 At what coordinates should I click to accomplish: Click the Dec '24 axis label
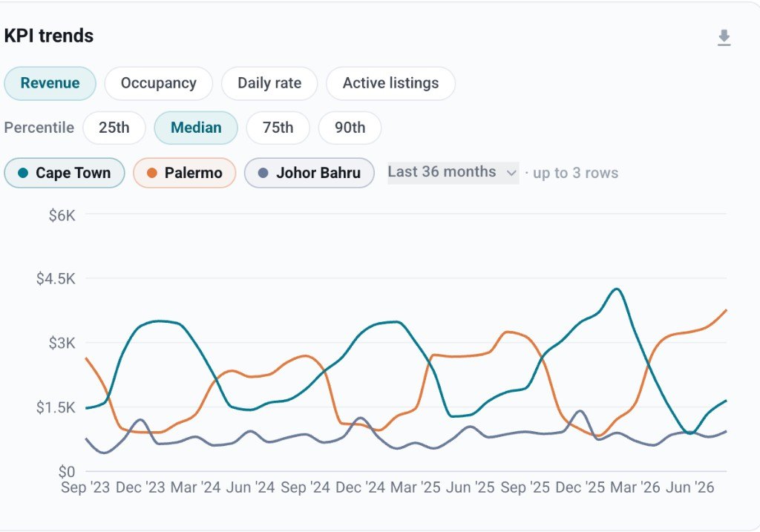pyautogui.click(x=361, y=487)
